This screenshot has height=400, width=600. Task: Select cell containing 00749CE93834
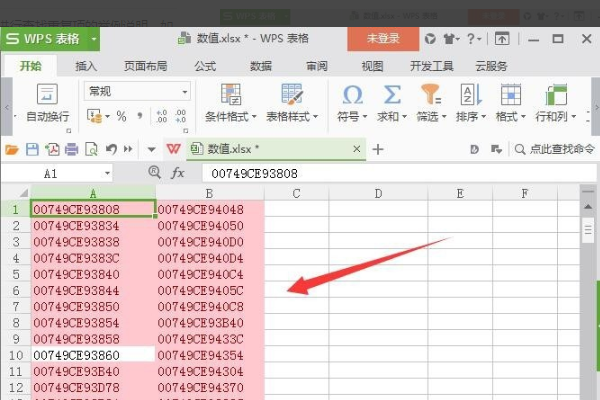(93, 226)
